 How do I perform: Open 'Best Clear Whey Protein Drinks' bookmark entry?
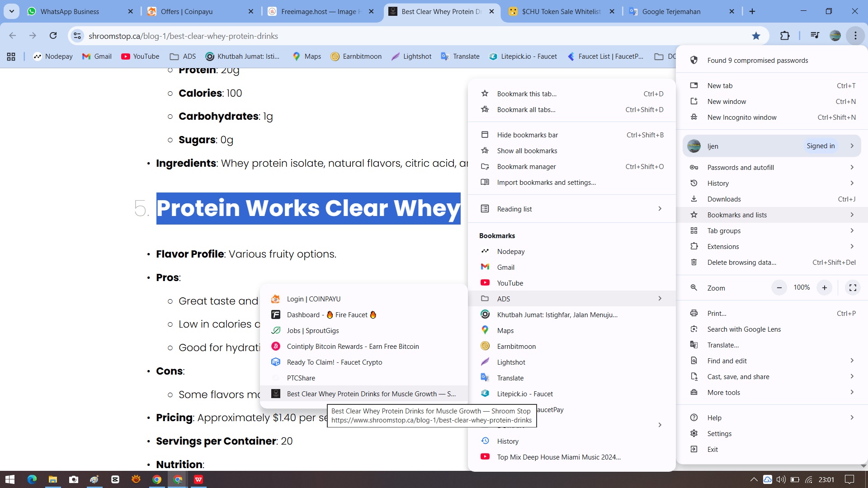pos(364,394)
